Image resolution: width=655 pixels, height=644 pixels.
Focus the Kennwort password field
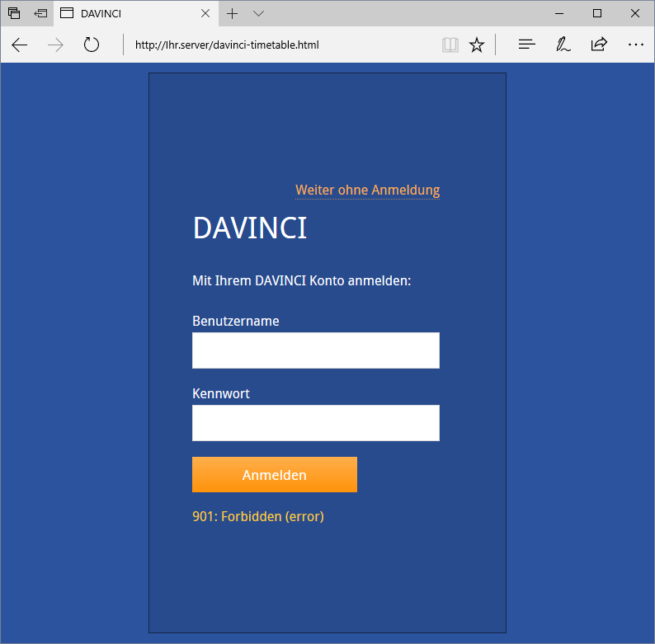(x=315, y=423)
